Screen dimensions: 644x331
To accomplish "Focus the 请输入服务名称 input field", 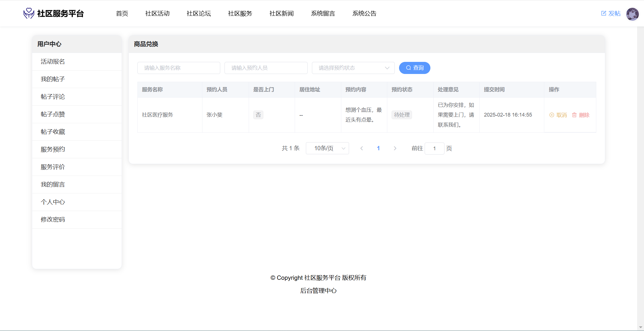I will tap(179, 68).
